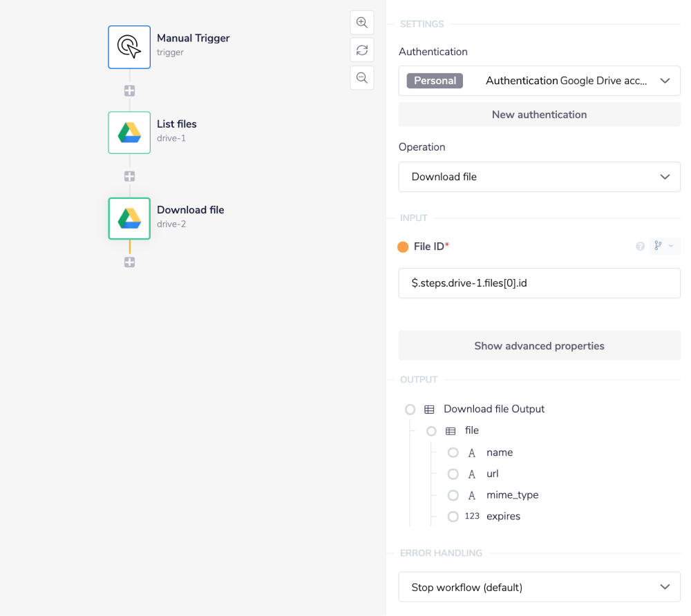Select the Download file Google Drive step
This screenshot has width=691, height=616.
pyautogui.click(x=129, y=218)
